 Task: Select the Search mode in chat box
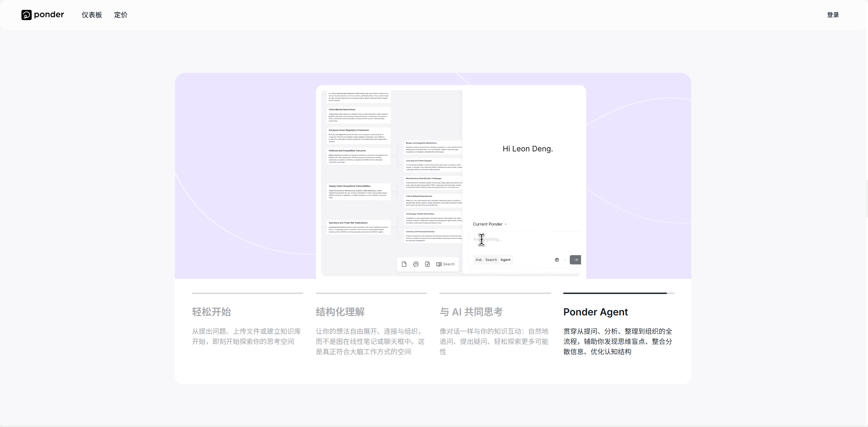491,260
